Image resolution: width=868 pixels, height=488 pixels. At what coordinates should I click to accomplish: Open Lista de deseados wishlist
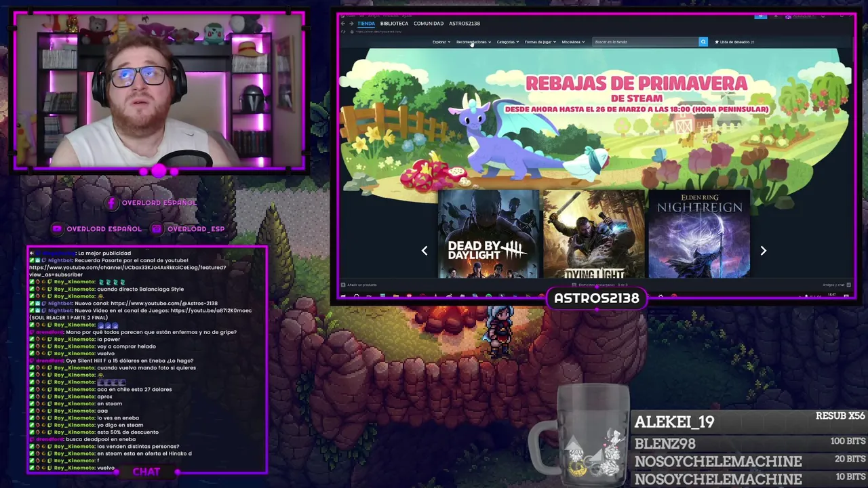click(x=735, y=42)
